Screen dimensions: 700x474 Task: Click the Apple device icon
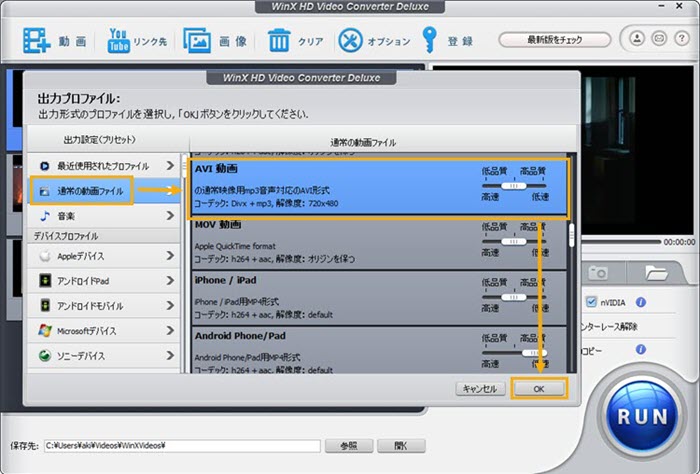coord(45,256)
